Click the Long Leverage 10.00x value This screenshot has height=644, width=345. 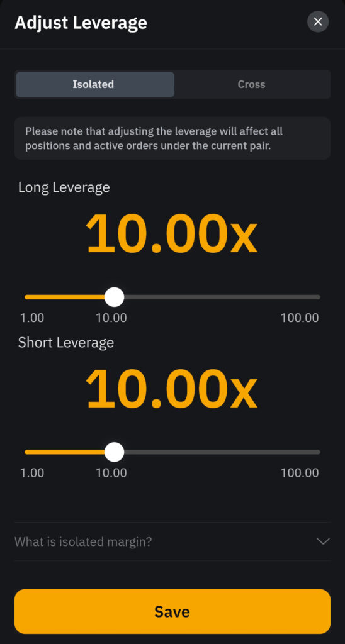point(171,234)
